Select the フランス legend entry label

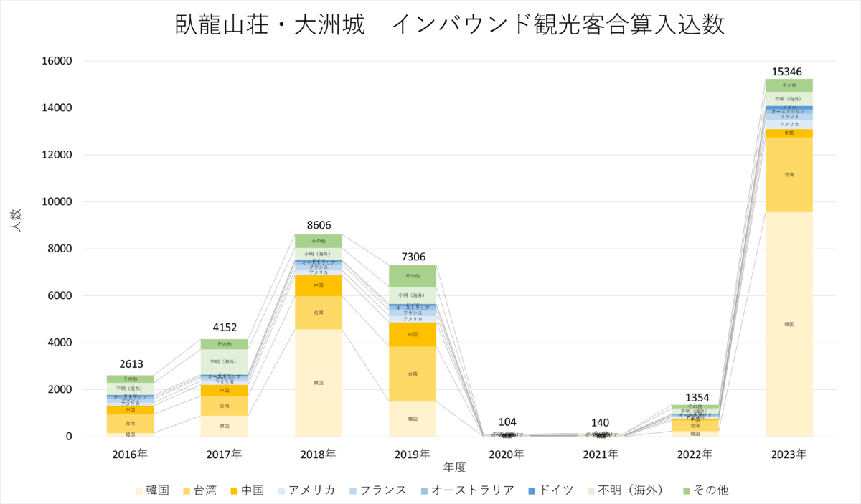[x=382, y=490]
